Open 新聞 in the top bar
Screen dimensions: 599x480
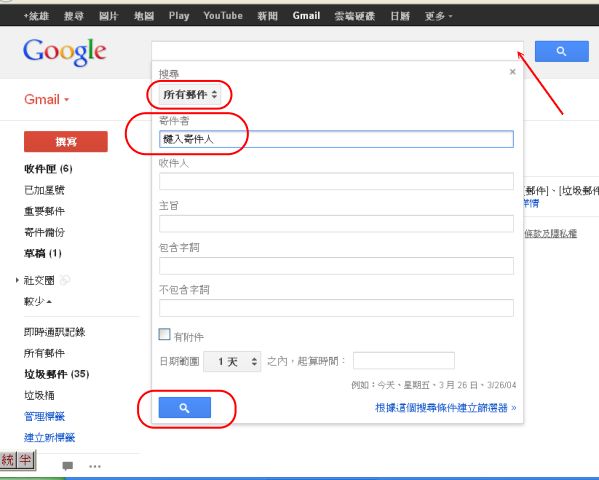tap(267, 16)
